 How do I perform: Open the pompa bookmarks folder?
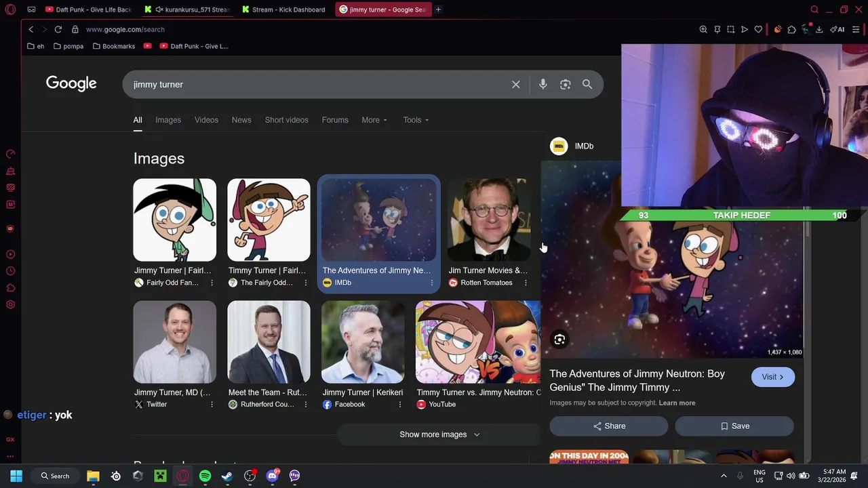[x=68, y=46]
